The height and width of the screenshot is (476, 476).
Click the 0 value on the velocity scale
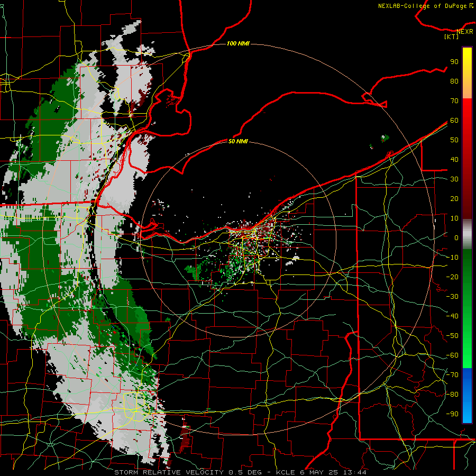point(456,238)
